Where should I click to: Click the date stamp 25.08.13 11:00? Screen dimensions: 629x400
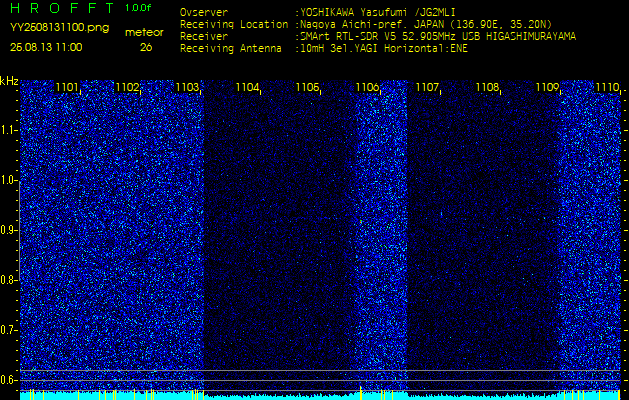pyautogui.click(x=46, y=47)
